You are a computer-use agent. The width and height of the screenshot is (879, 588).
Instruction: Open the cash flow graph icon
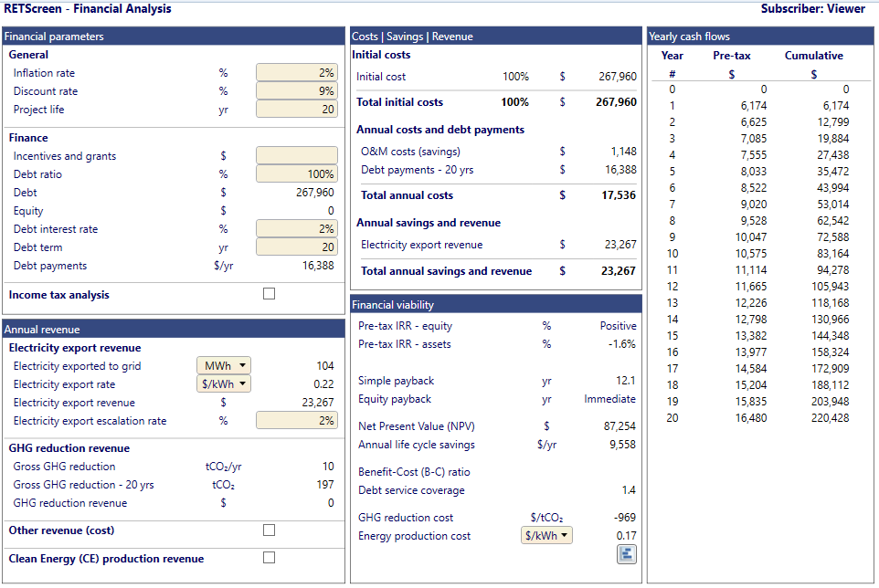(626, 554)
